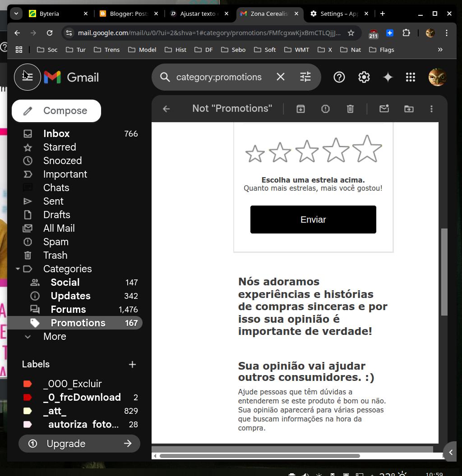This screenshot has height=476, width=462.
Task: Open Gmail settings gear
Action: pyautogui.click(x=364, y=77)
